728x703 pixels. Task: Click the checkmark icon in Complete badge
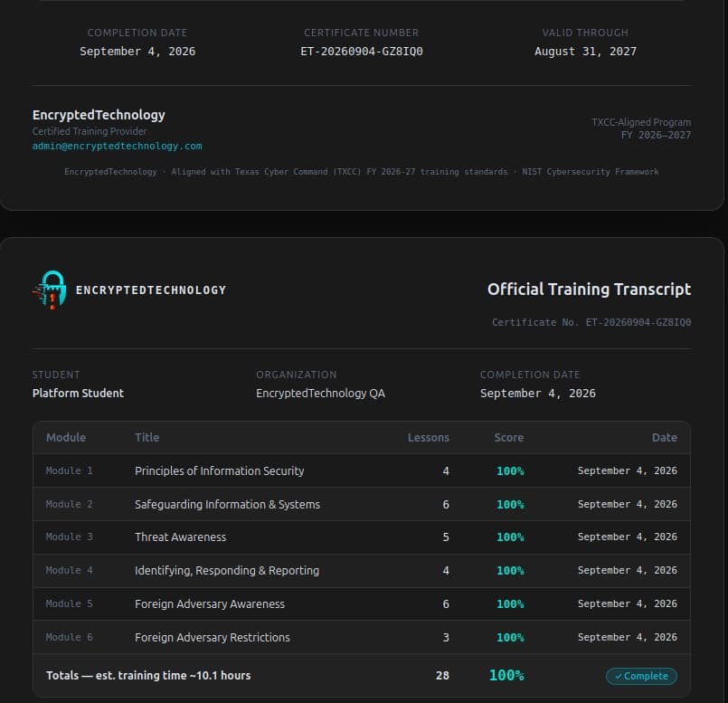(618, 677)
